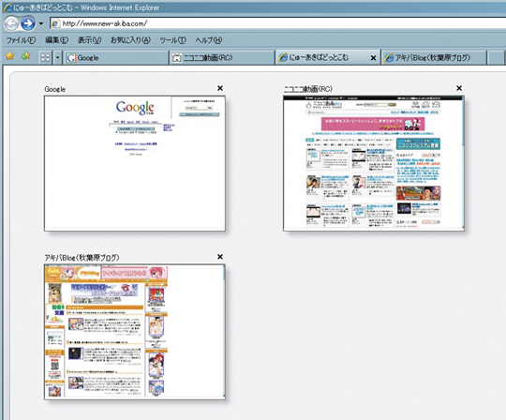Switch to the ニコニコ動画(RC) tab
The width and height of the screenshot is (506, 420).
point(222,58)
